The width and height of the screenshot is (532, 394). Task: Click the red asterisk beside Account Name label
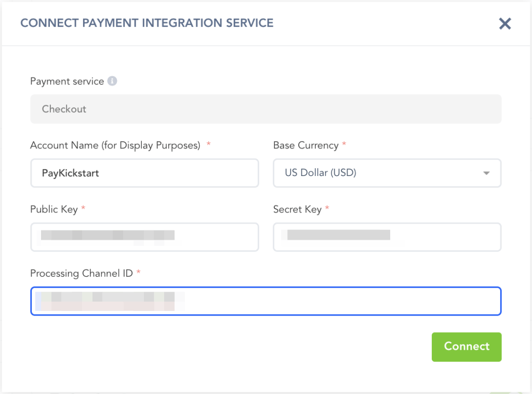(208, 145)
